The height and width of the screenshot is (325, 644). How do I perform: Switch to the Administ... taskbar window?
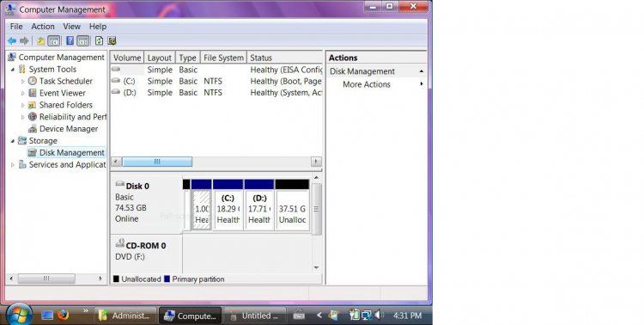point(125,316)
